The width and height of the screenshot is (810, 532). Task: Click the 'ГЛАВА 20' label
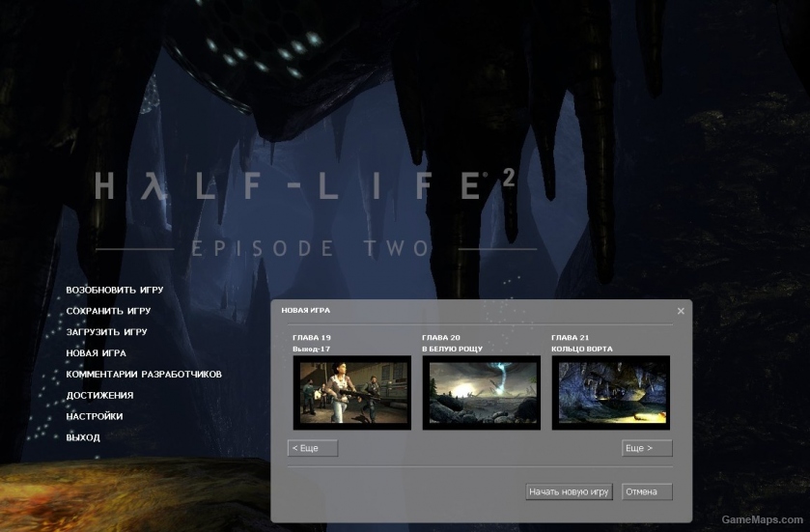pos(440,338)
